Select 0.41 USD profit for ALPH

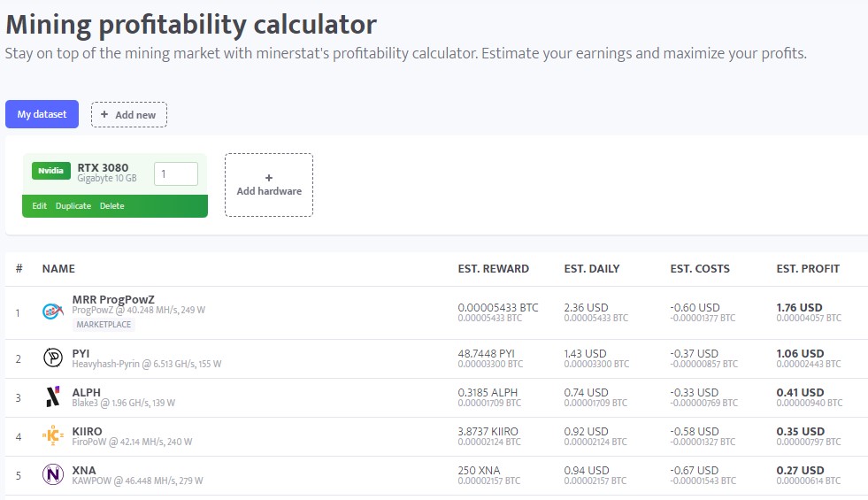pyautogui.click(x=800, y=392)
